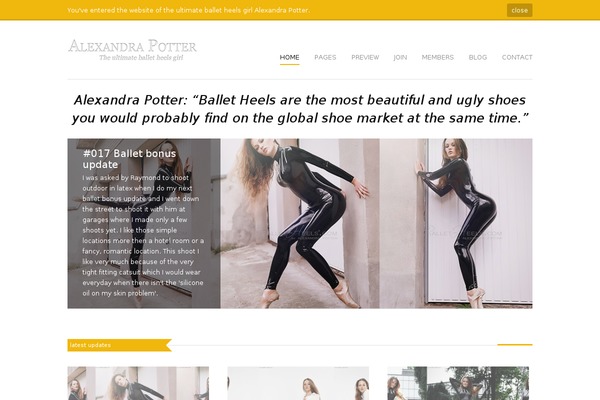Click the site tagline under the logo

141,58
